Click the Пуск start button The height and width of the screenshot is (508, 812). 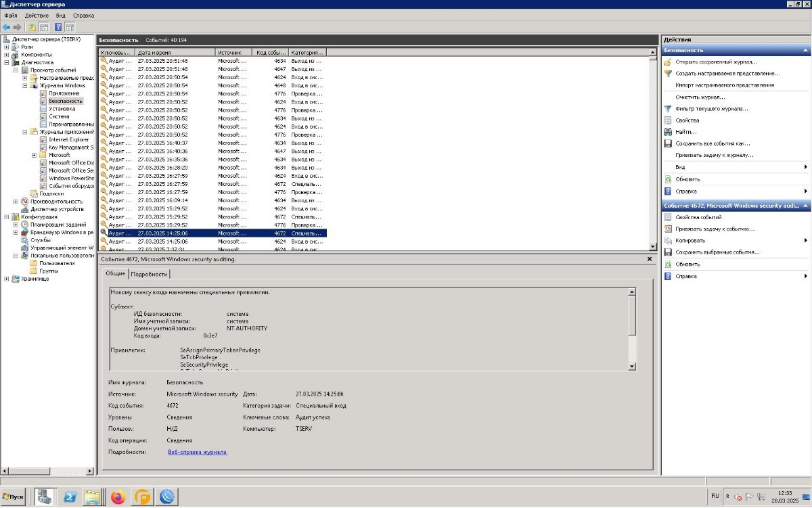tap(14, 497)
